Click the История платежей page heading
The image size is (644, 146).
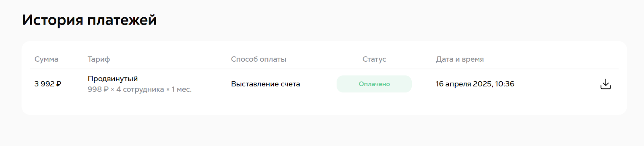[x=89, y=20]
